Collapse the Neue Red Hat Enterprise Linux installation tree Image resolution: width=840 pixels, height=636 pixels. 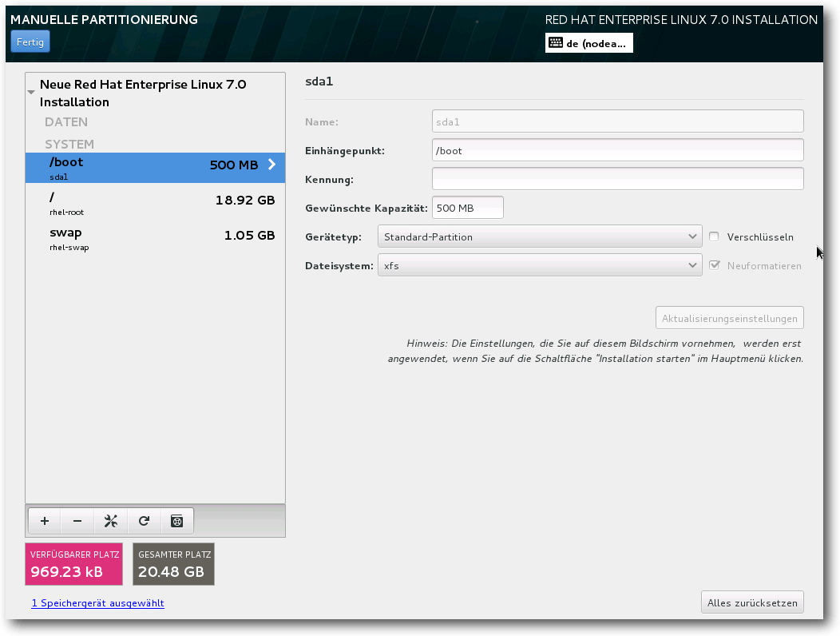coord(32,92)
